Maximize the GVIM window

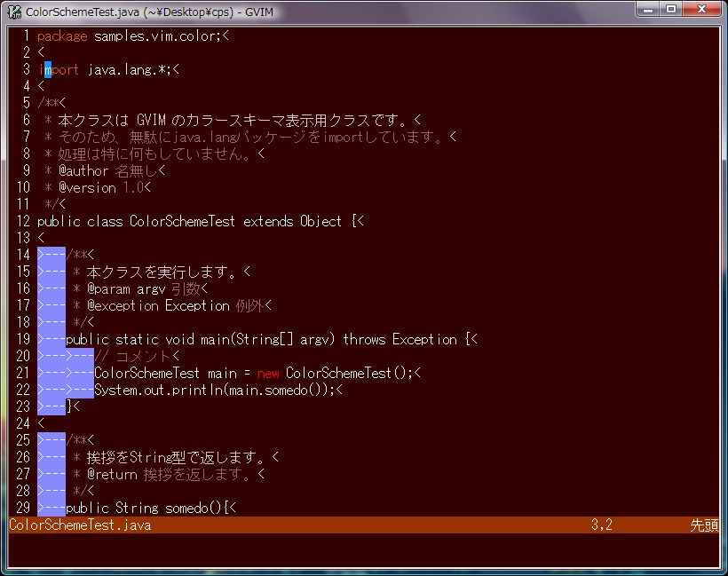pyautogui.click(x=671, y=9)
